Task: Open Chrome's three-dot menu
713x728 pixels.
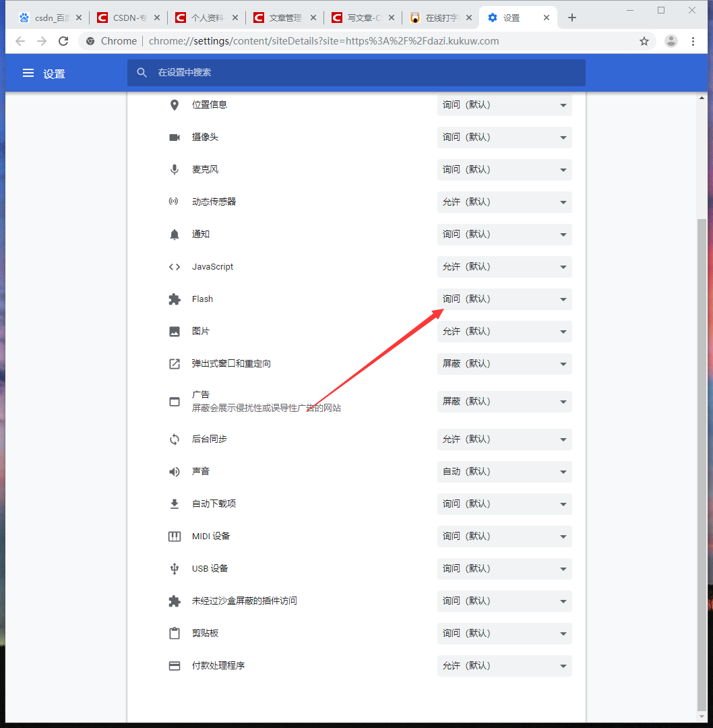Action: tap(693, 41)
